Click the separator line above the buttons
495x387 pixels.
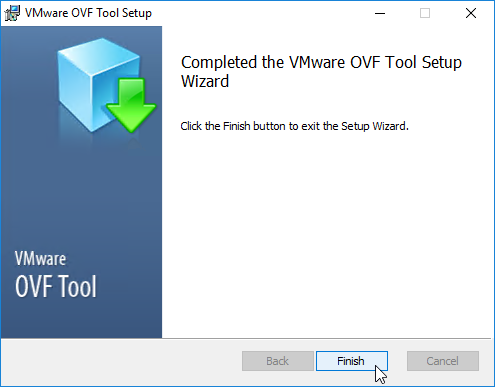click(x=246, y=339)
